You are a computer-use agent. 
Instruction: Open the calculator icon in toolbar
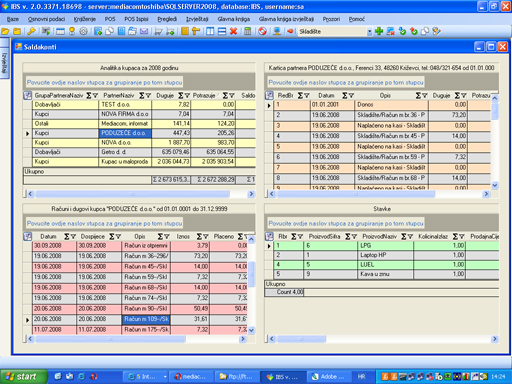(x=248, y=31)
